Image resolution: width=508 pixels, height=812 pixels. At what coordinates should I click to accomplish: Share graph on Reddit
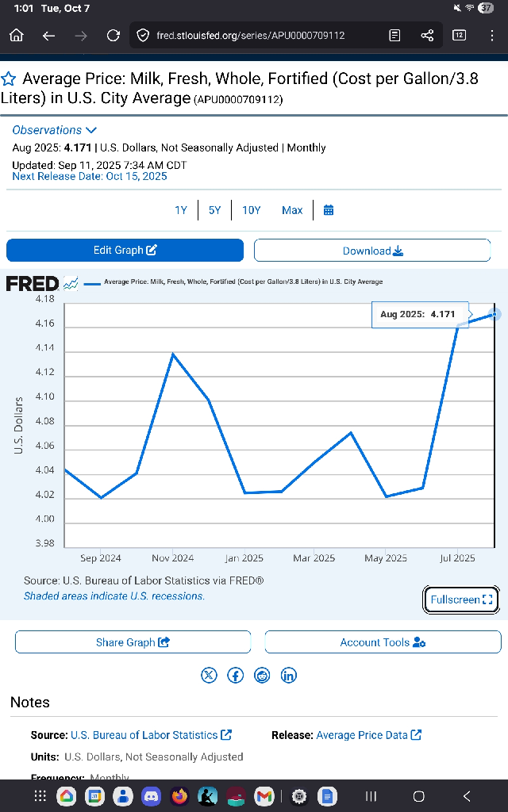(x=262, y=675)
